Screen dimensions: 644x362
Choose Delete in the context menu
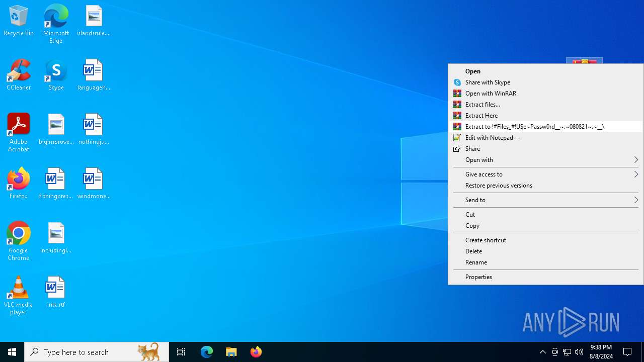tap(546, 251)
